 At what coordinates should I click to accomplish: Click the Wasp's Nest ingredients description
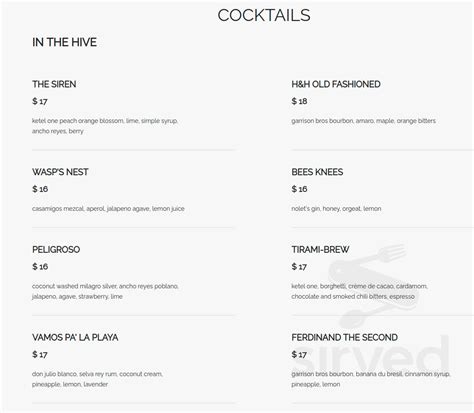tap(108, 209)
